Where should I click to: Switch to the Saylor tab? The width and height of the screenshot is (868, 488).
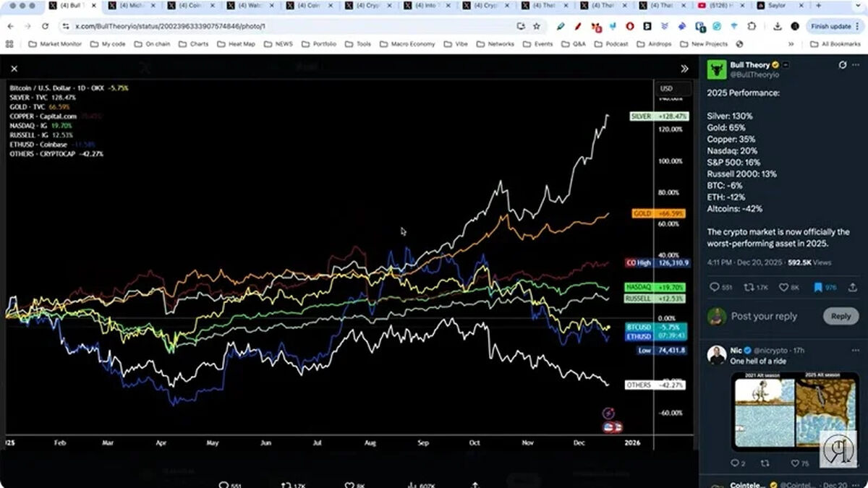click(x=780, y=6)
